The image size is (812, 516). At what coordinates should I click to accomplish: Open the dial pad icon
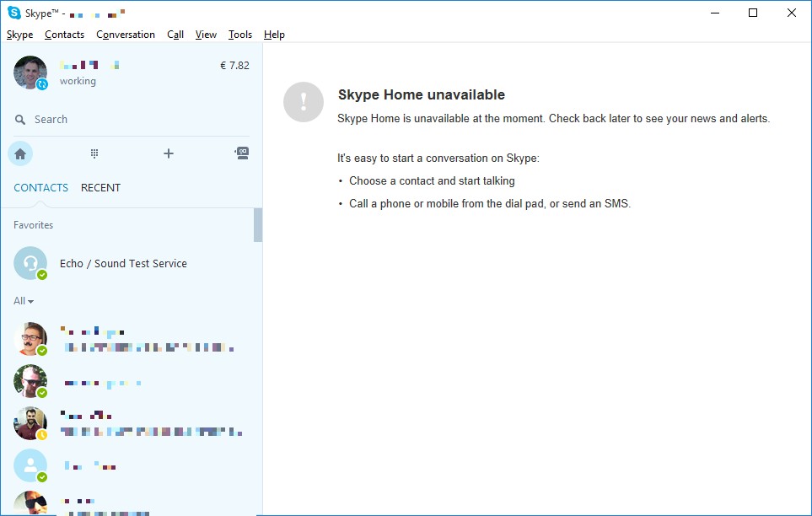(x=94, y=153)
